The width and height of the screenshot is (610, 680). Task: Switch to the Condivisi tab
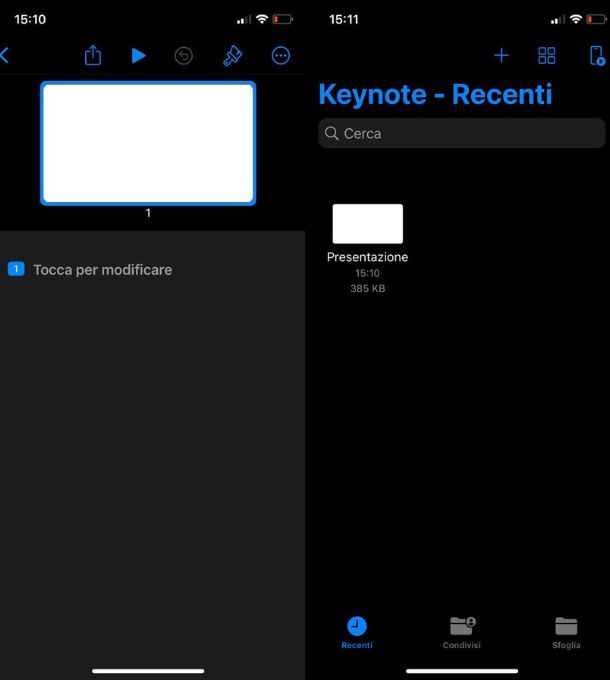pos(461,633)
